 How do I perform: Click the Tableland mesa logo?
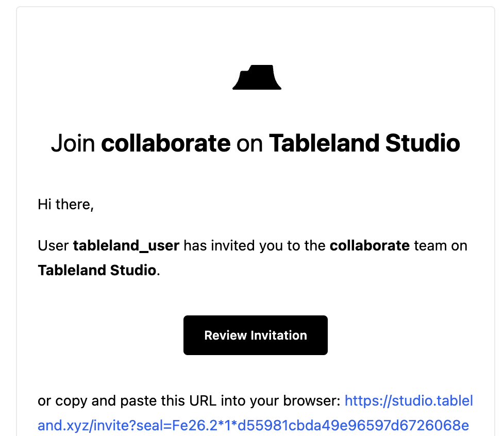(x=257, y=78)
